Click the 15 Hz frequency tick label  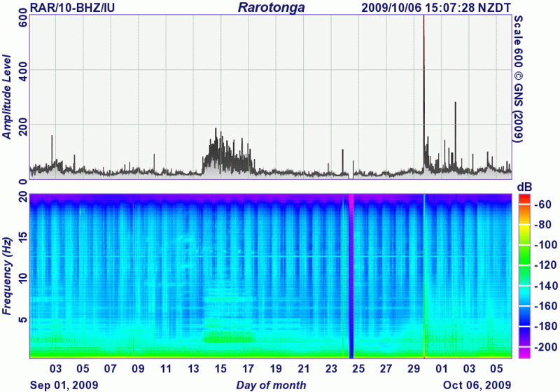[x=22, y=236]
